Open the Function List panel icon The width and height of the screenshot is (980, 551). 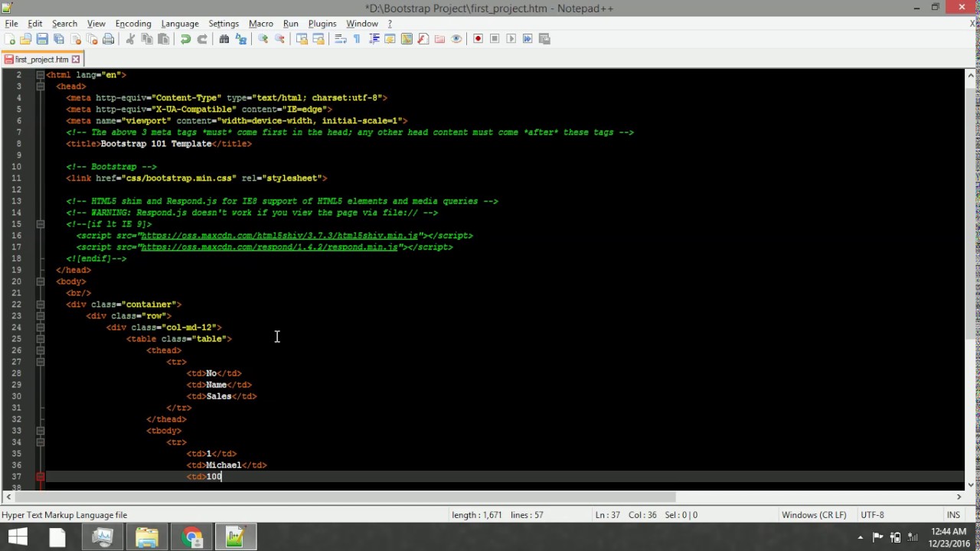click(x=423, y=39)
